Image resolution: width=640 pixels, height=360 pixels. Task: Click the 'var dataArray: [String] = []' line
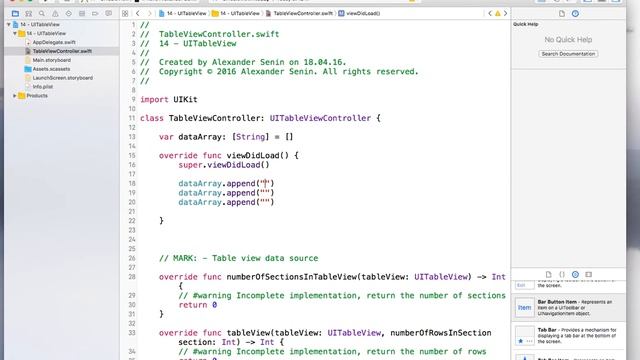pyautogui.click(x=226, y=137)
